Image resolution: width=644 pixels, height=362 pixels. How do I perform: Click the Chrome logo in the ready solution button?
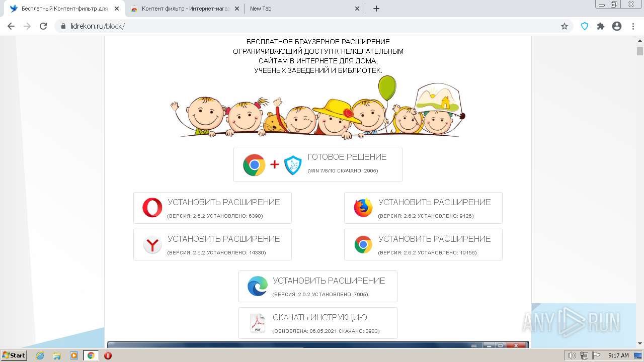coord(254,164)
